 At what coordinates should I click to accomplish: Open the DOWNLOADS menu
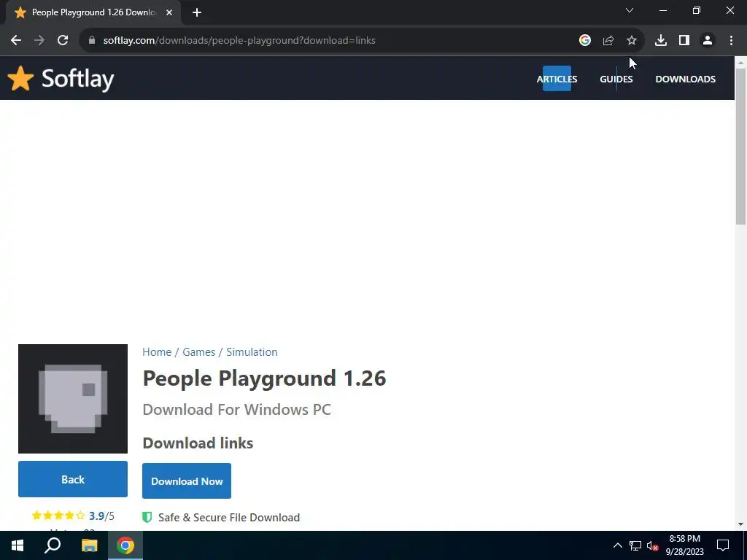pos(685,79)
